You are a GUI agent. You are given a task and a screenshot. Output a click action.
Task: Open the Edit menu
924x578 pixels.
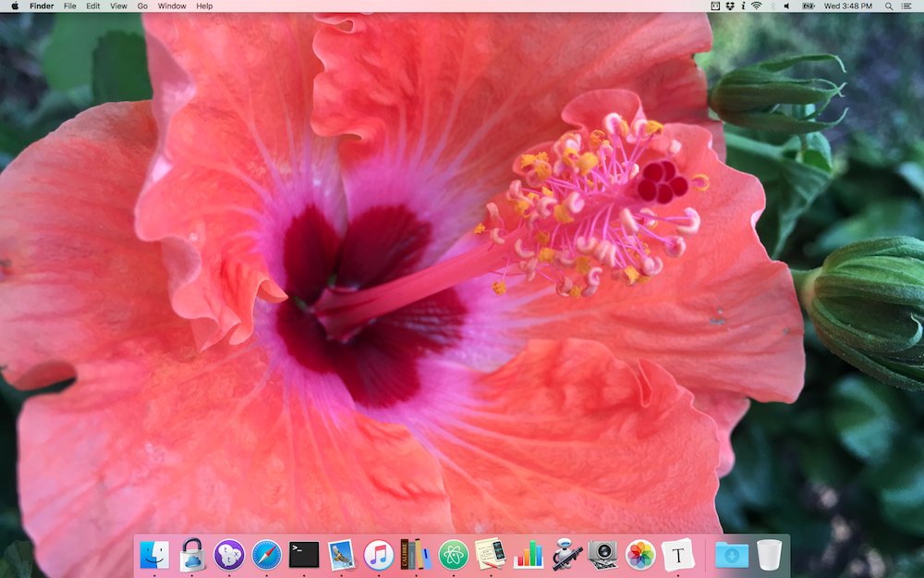click(x=93, y=6)
